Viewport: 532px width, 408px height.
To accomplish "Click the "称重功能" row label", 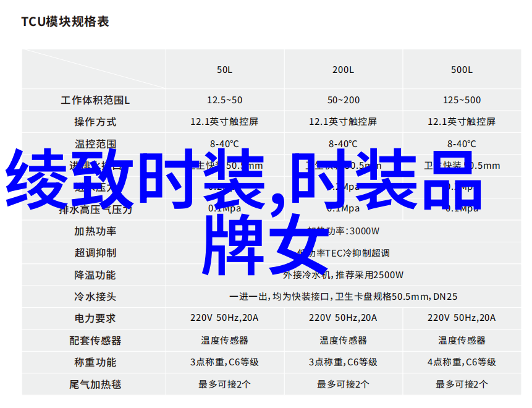I will click(x=95, y=362).
